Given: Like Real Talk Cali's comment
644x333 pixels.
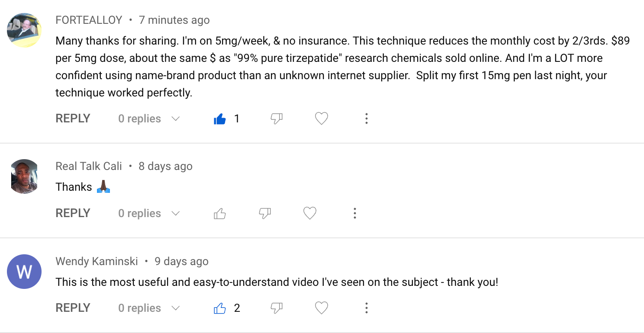Looking at the screenshot, I should coord(220,213).
